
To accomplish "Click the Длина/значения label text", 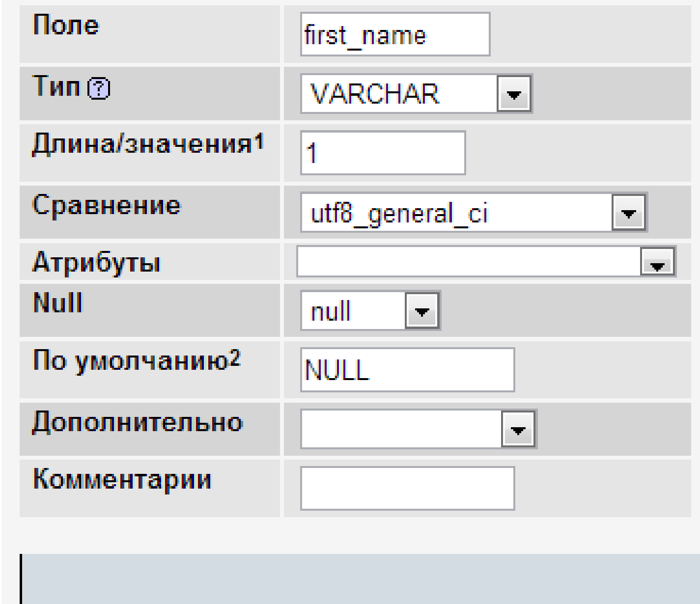I will coord(142,145).
